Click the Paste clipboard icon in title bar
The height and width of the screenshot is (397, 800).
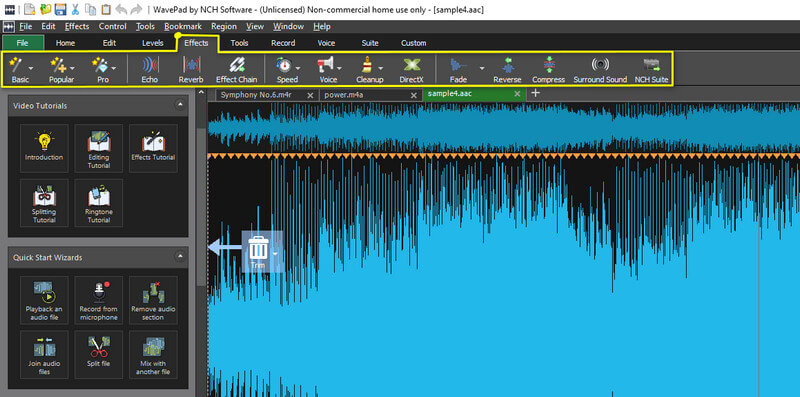point(106,9)
